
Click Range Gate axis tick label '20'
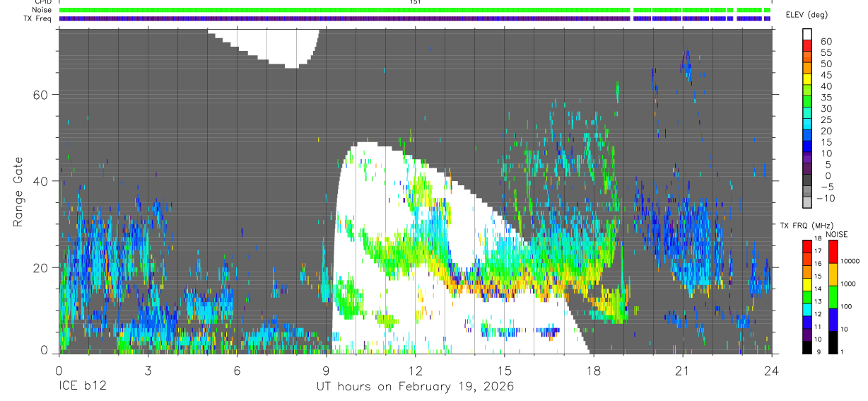coord(40,267)
